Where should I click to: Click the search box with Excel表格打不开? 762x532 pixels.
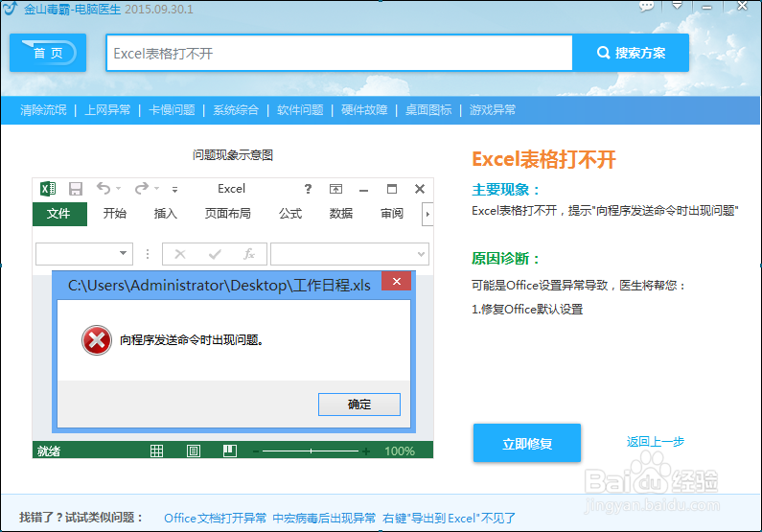(339, 53)
